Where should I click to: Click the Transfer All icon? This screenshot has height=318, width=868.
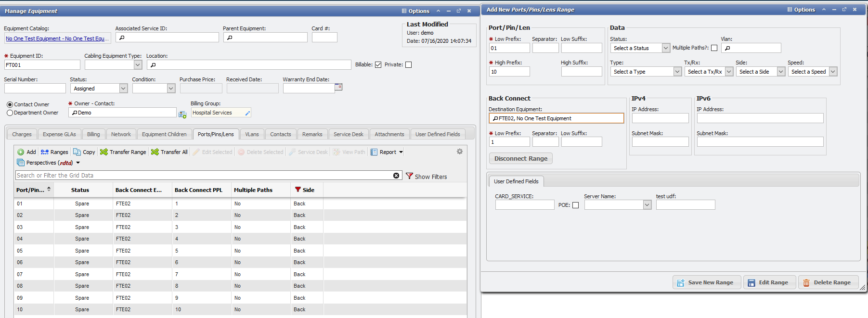pos(155,152)
